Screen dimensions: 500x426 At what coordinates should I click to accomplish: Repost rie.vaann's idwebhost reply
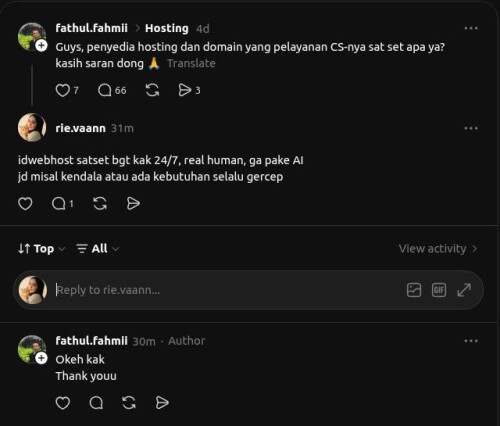[100, 204]
